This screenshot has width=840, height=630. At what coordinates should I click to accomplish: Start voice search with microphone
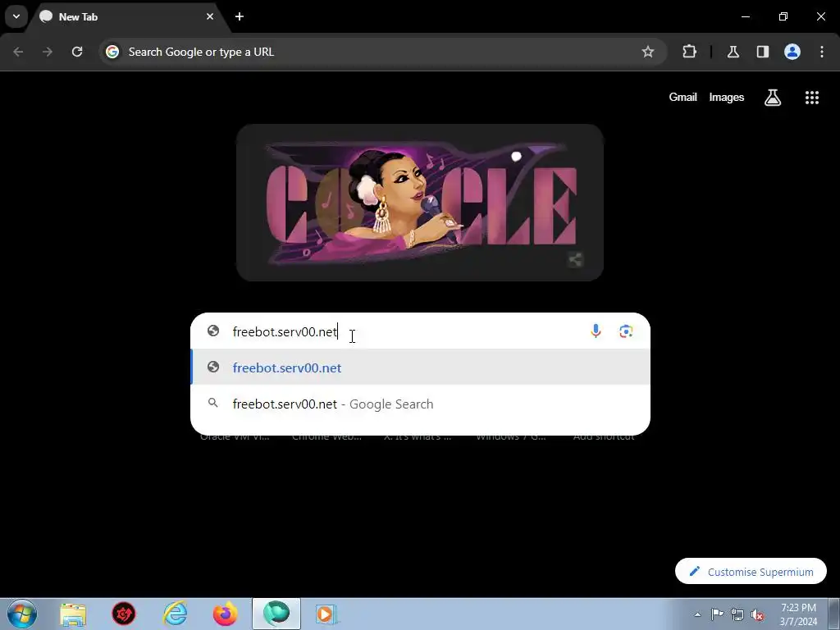coord(596,331)
